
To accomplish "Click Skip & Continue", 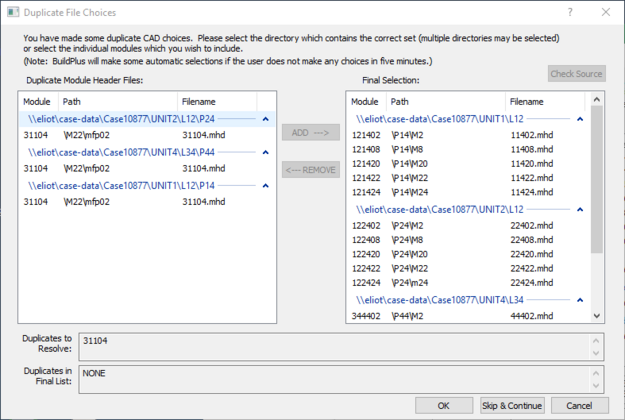I will click(x=512, y=405).
